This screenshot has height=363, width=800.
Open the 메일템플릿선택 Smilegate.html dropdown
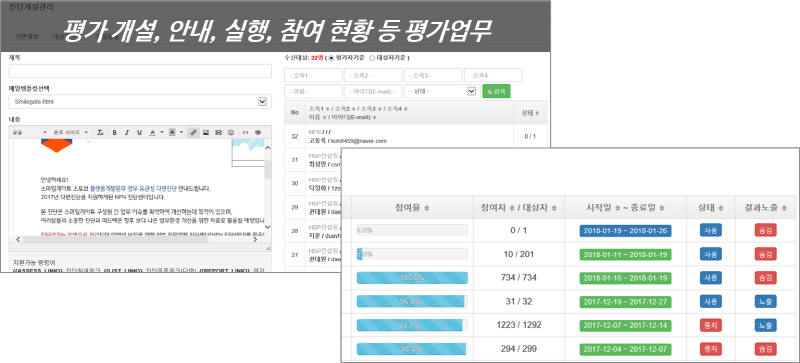140,102
